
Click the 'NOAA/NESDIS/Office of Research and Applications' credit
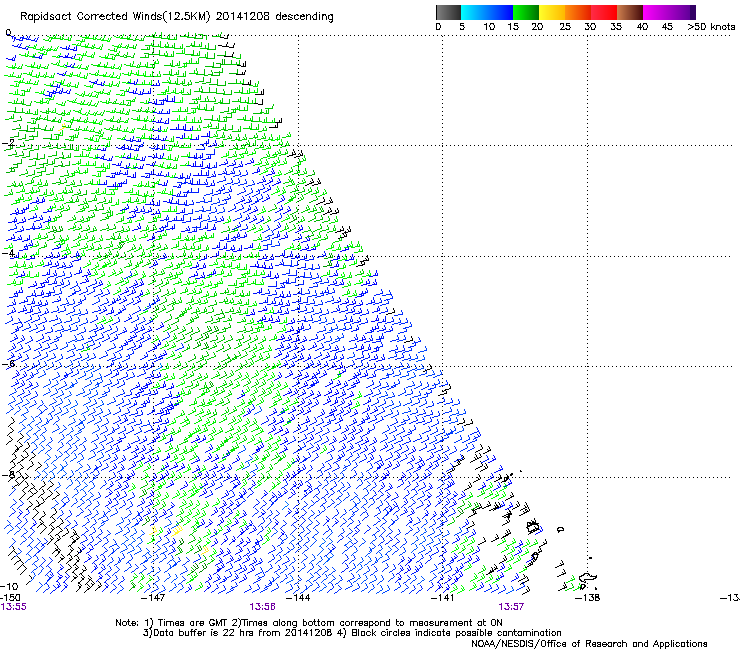pos(589,644)
